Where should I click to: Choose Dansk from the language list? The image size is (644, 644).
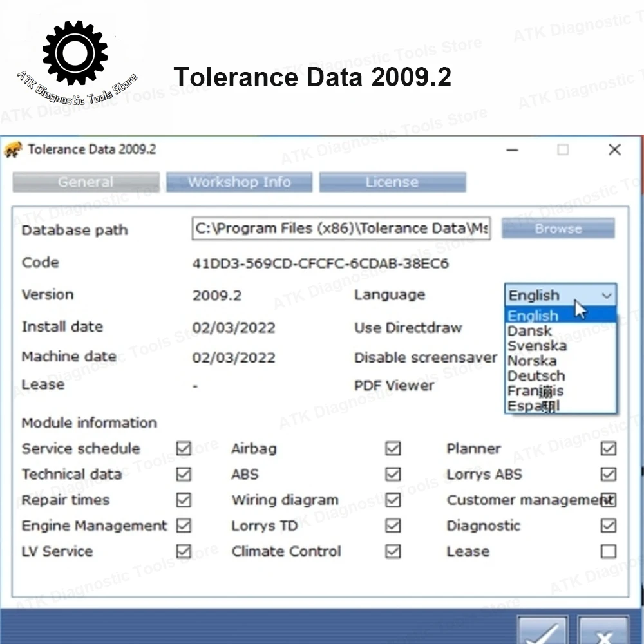point(561,330)
